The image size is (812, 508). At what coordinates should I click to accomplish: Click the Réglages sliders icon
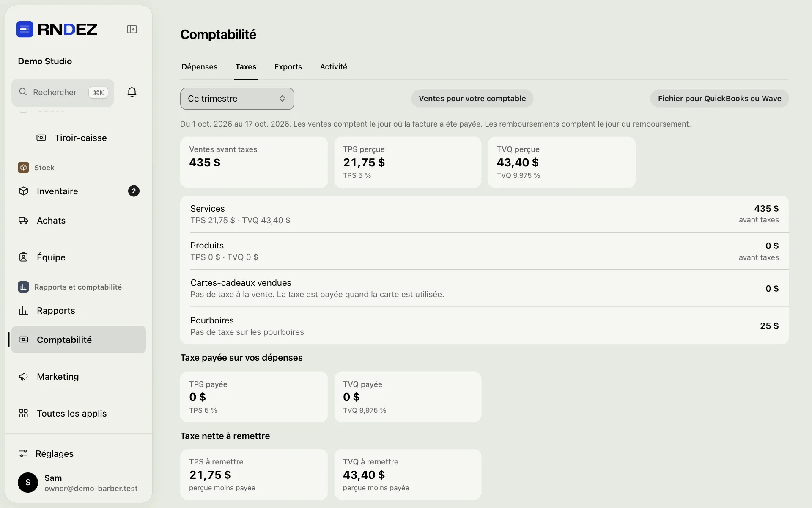24,453
